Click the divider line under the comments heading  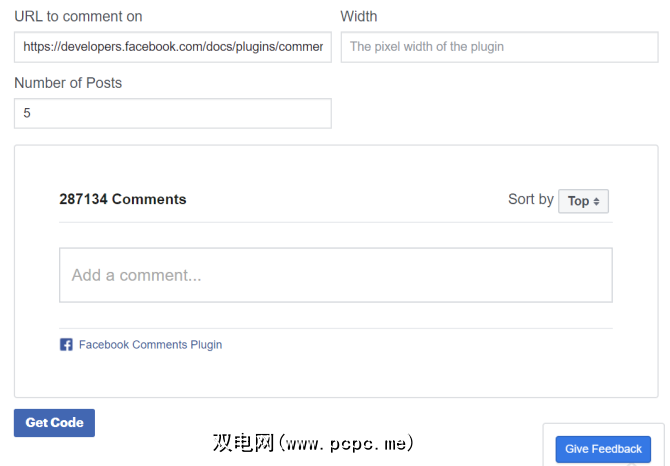(x=335, y=222)
